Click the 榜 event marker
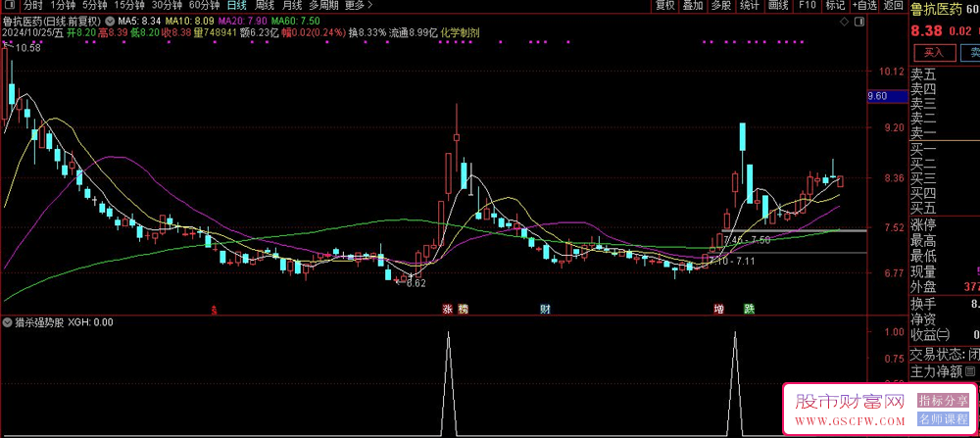 coord(463,309)
